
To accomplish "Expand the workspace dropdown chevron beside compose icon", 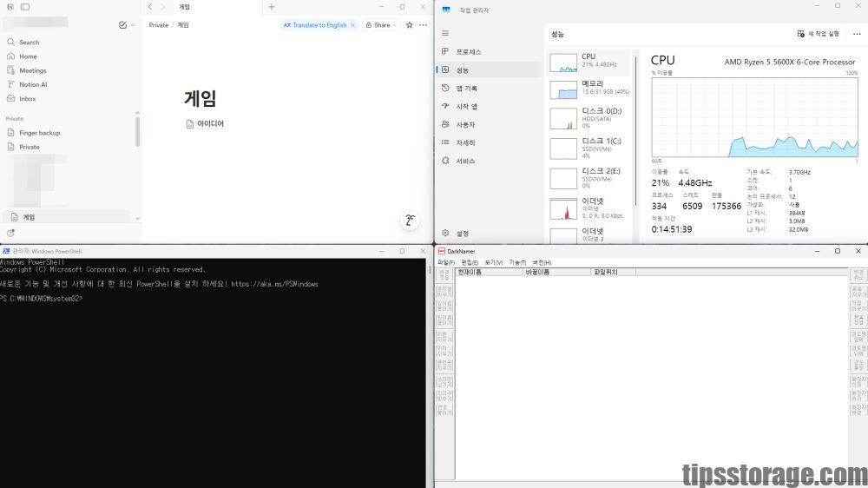I will click(133, 25).
